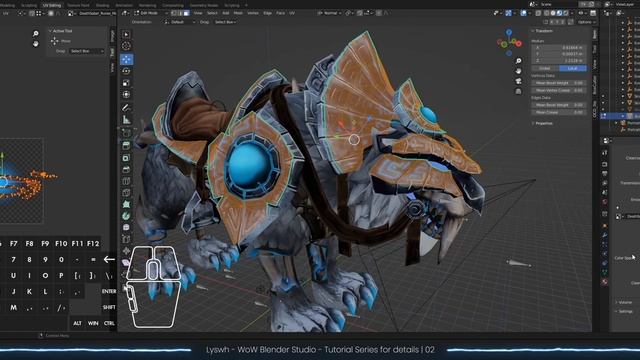Switch perspective/orthographic with the grid icon
Viewport: 640px width, 360px height.
pyautogui.click(x=518, y=91)
